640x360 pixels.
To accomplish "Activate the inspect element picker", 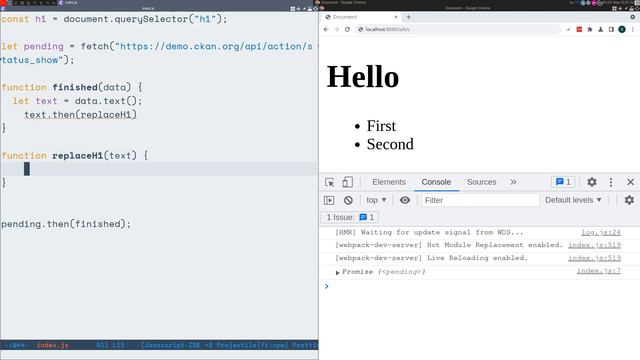I will point(330,182).
